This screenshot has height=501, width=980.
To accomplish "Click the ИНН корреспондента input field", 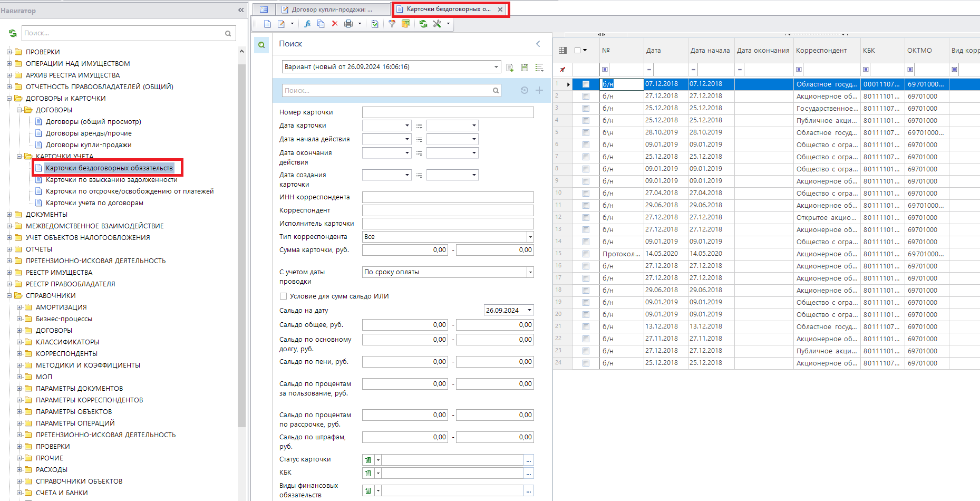I will click(x=448, y=197).
